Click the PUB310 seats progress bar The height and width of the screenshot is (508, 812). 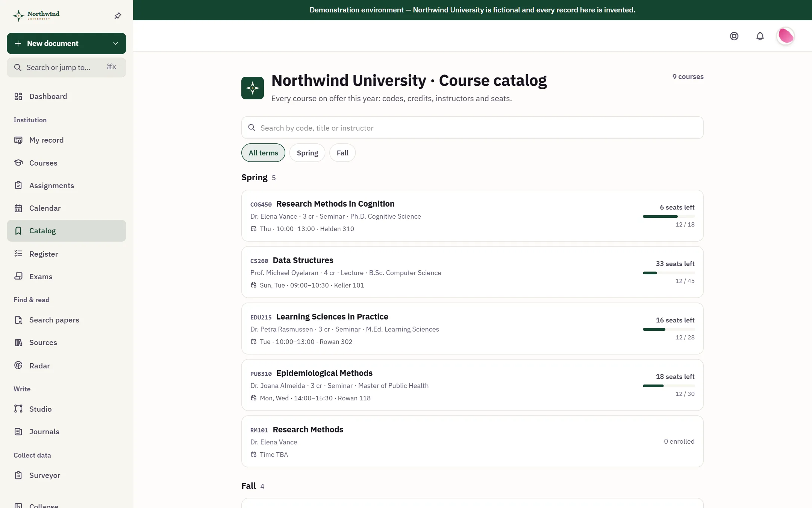669,386
